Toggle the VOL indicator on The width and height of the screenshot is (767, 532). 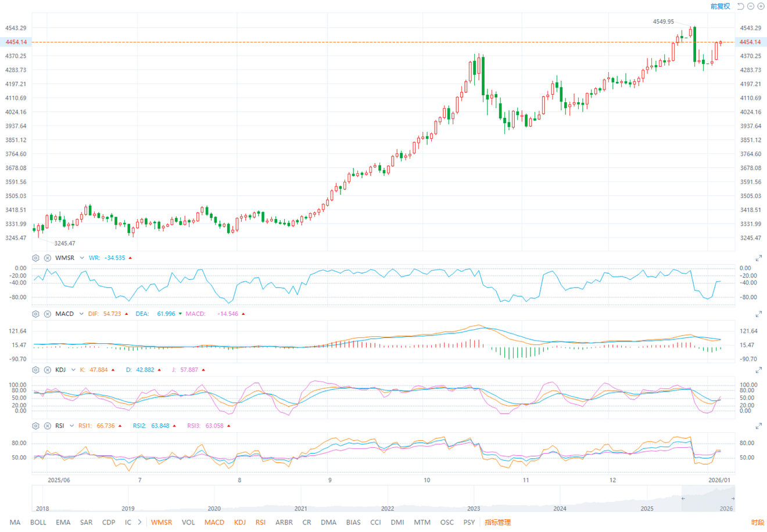[188, 522]
